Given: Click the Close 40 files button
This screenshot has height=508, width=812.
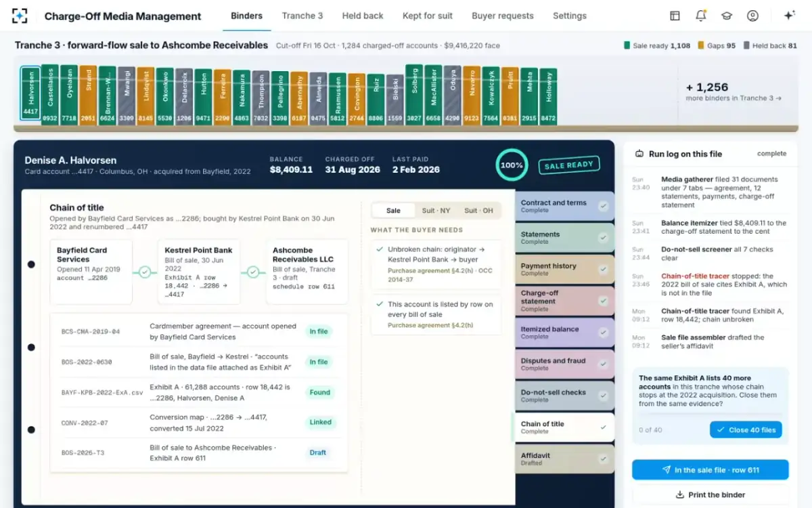Looking at the screenshot, I should [x=746, y=429].
